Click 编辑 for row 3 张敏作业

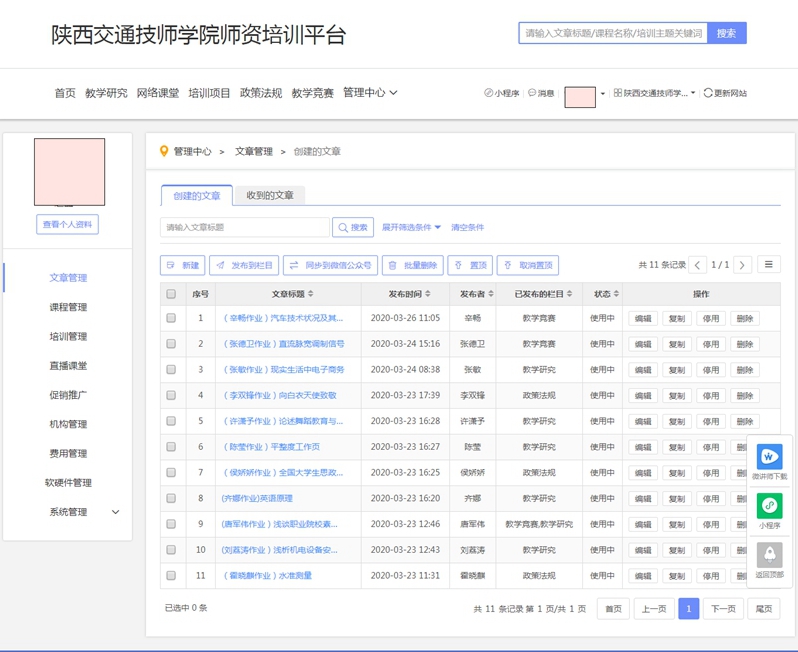(x=643, y=370)
